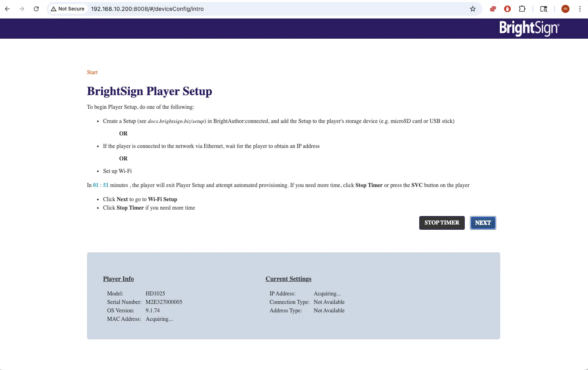Viewport: 588px width, 370px height.
Task: Click the Player Info heading
Action: 118,279
